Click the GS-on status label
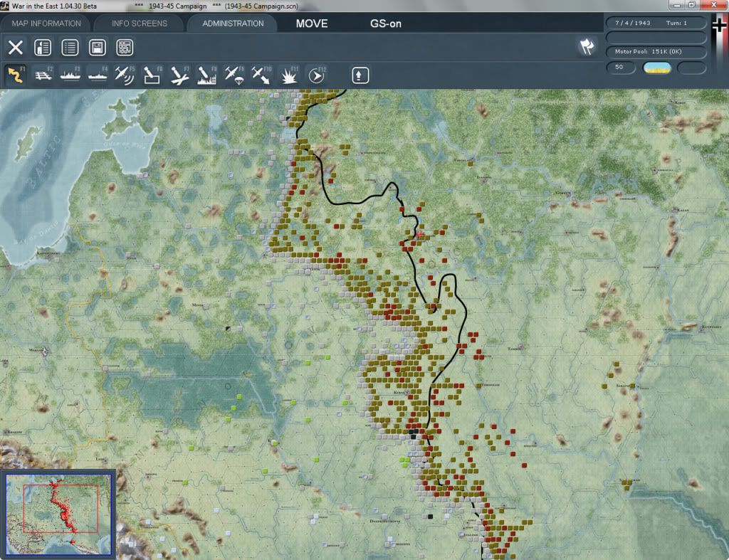729x560 pixels. 385,23
